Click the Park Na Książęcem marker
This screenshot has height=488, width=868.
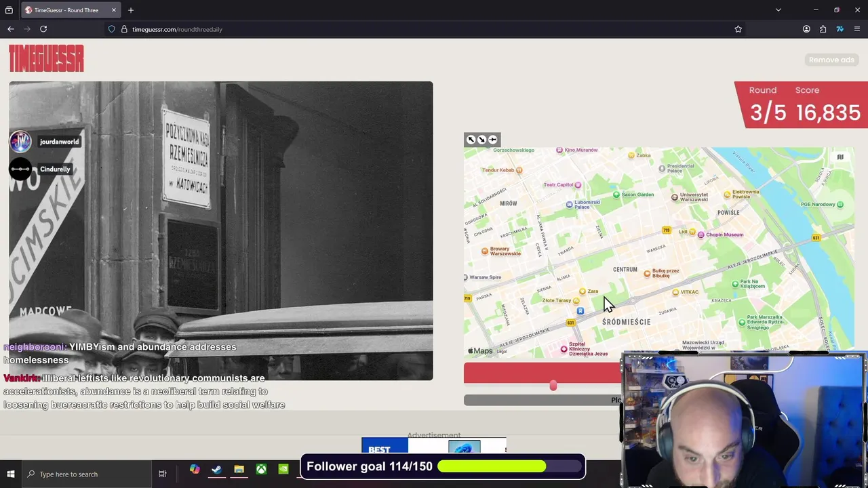[x=735, y=283]
